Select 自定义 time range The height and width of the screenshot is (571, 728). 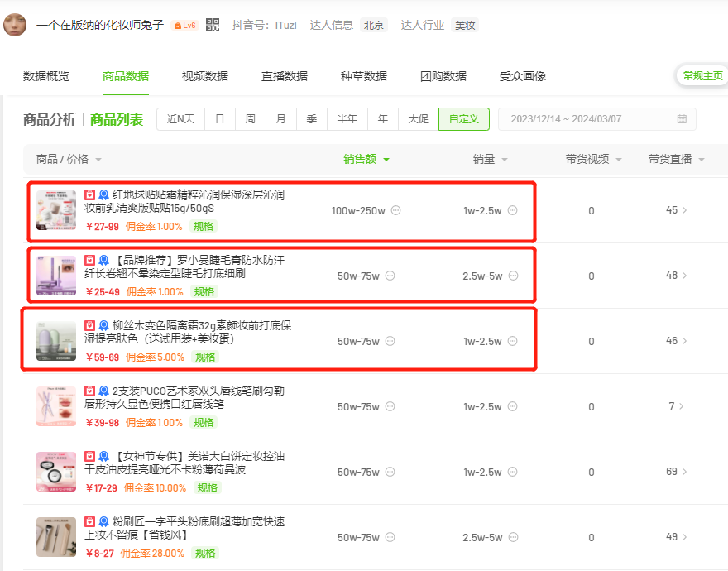[x=464, y=119]
